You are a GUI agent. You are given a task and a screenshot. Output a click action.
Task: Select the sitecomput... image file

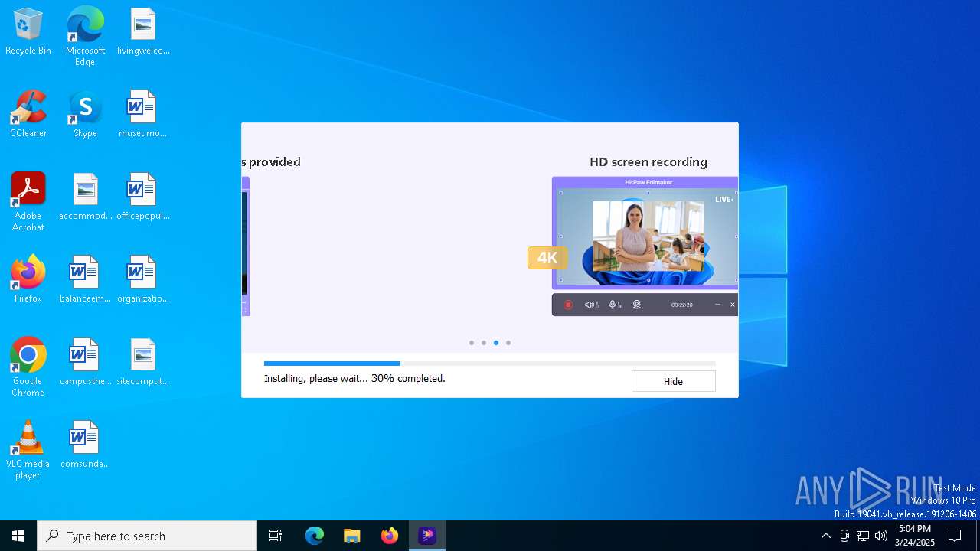coord(143,363)
